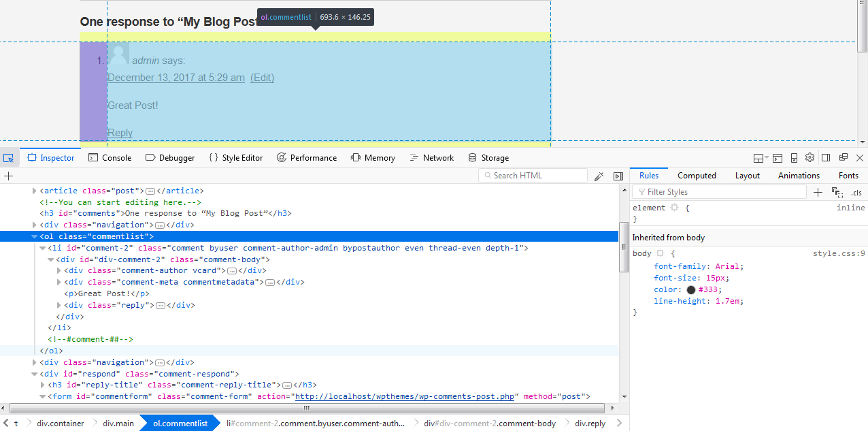Select div.main in breadcrumb bar

pyautogui.click(x=118, y=424)
